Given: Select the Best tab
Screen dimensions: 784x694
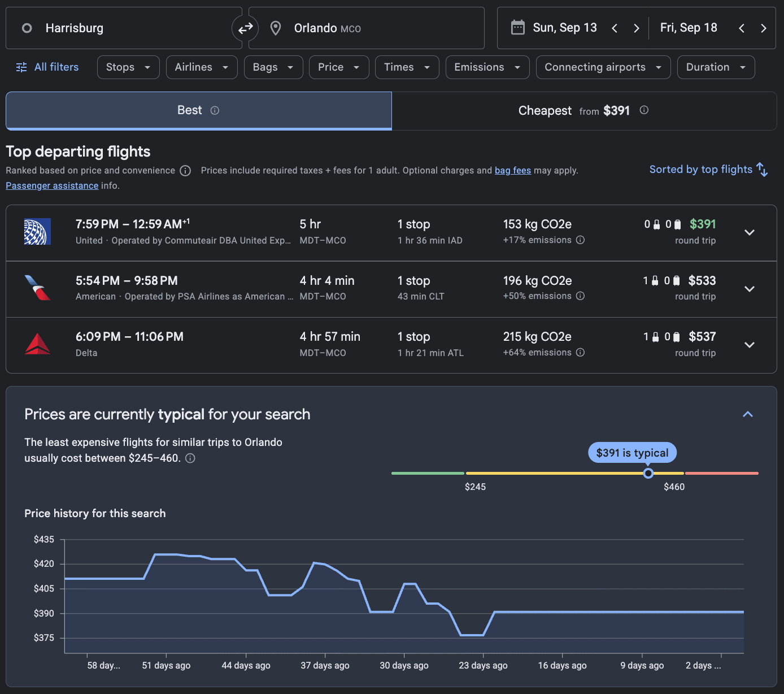Looking at the screenshot, I should pyautogui.click(x=199, y=111).
